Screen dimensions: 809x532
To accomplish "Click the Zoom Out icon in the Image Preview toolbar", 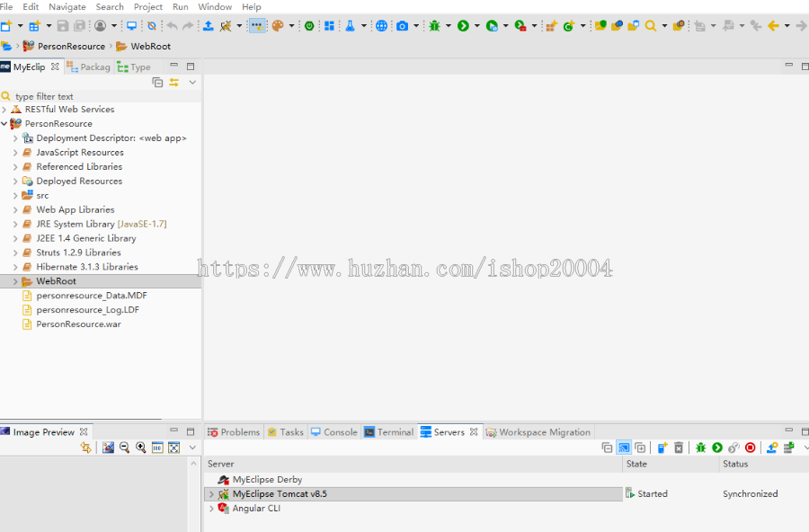I will [x=124, y=448].
